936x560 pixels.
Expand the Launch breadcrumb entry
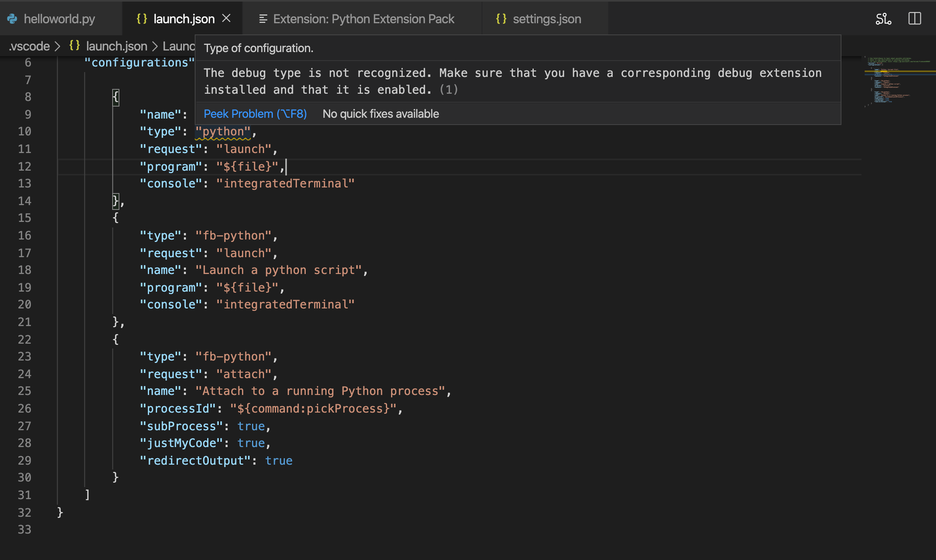(x=179, y=46)
